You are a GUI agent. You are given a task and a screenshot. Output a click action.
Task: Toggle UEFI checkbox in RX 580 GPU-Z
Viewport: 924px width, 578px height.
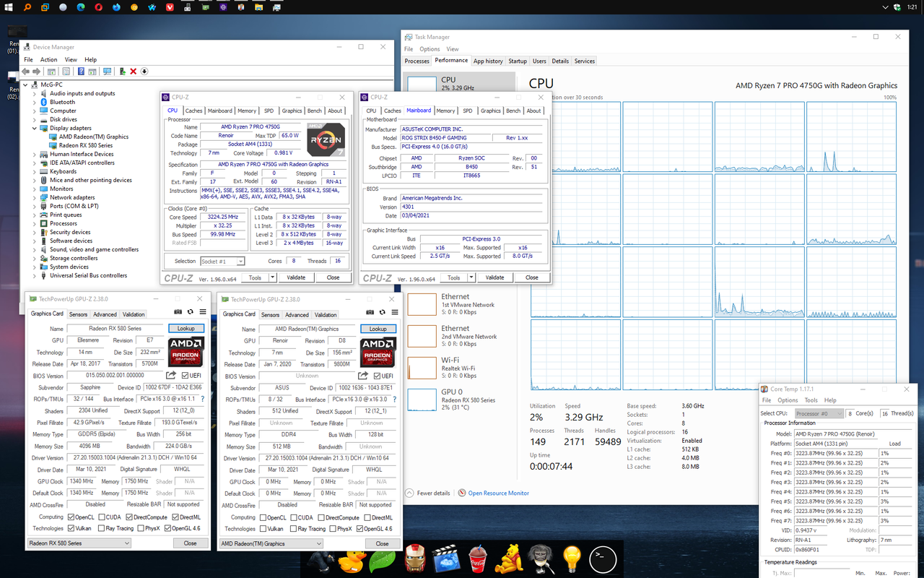coord(185,375)
